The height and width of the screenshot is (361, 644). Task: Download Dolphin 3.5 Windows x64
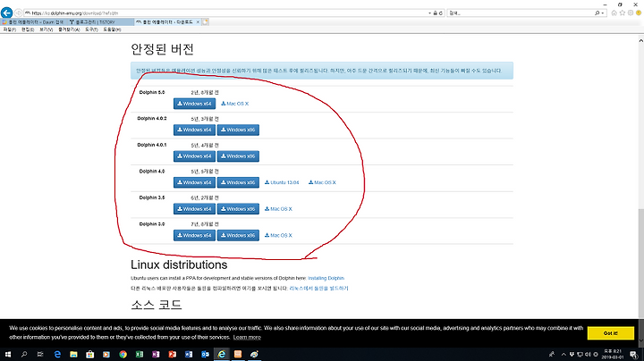tap(194, 209)
